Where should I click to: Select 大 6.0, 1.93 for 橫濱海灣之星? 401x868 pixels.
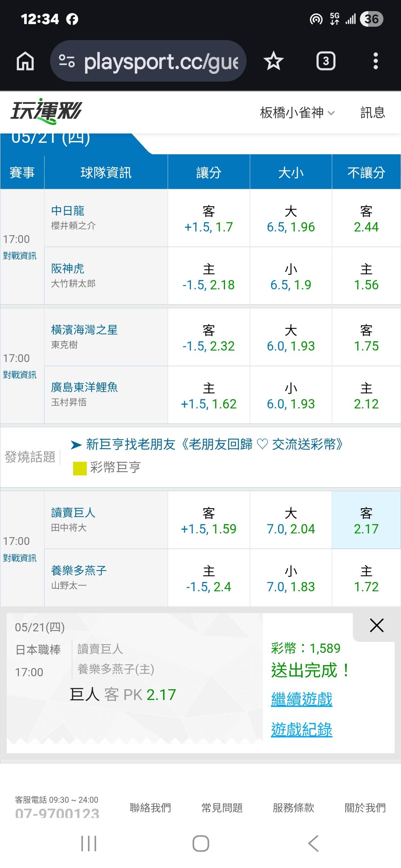pos(291,338)
